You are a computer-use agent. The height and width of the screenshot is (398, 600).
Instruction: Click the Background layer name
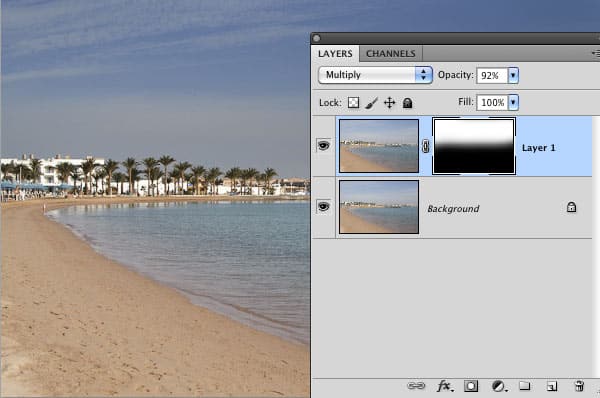pos(453,209)
